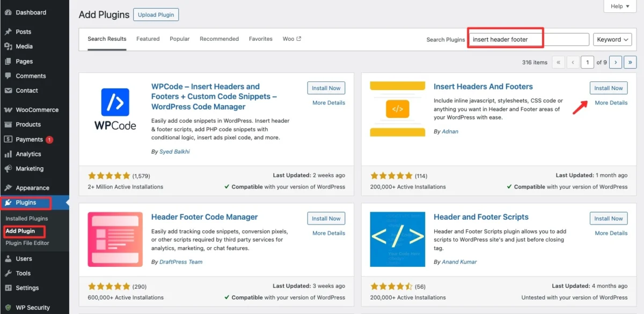The width and height of the screenshot is (644, 314).
Task: Switch to the Favorites tab
Action: [261, 39]
